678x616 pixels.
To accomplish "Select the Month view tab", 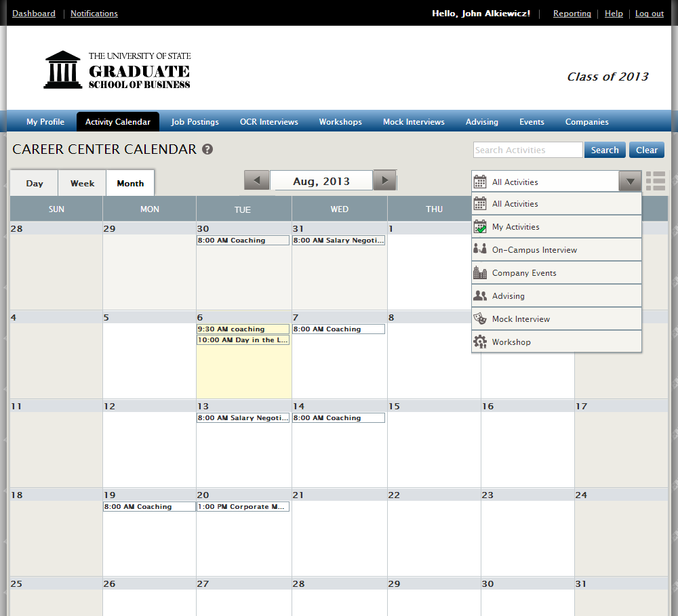I will coord(130,183).
